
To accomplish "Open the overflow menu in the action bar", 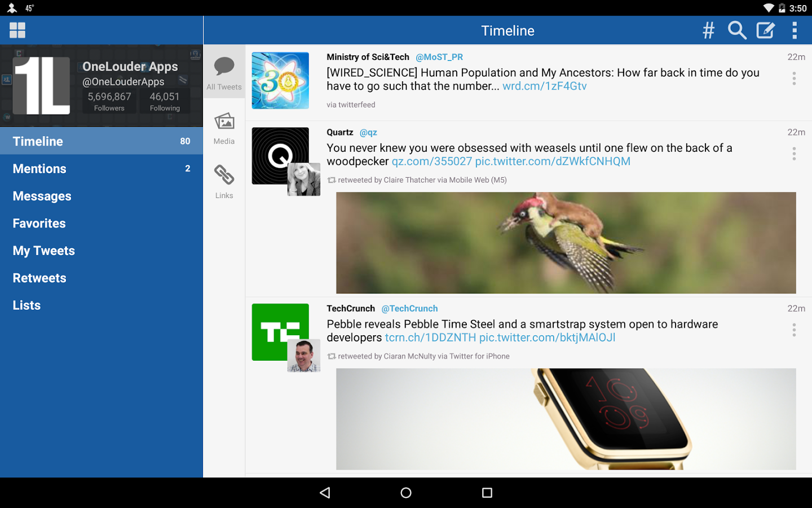I will [795, 30].
